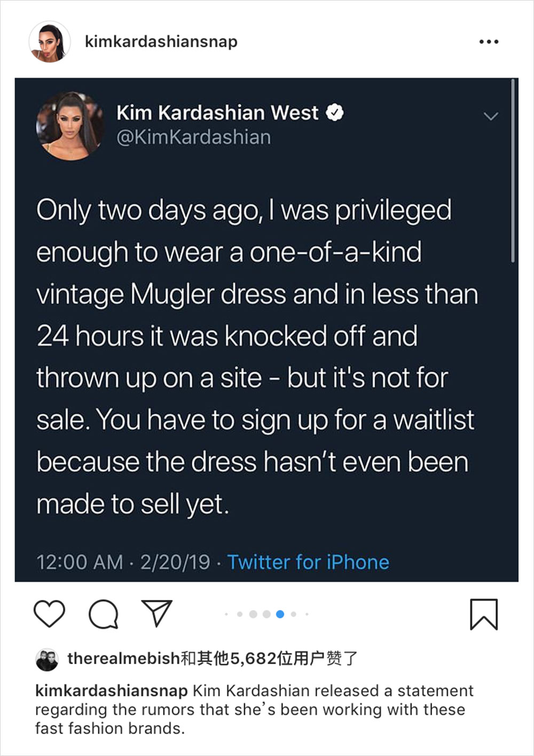Open the kimkardashiansnap profile picture in header
The width and height of the screenshot is (534, 756).
tap(49, 42)
